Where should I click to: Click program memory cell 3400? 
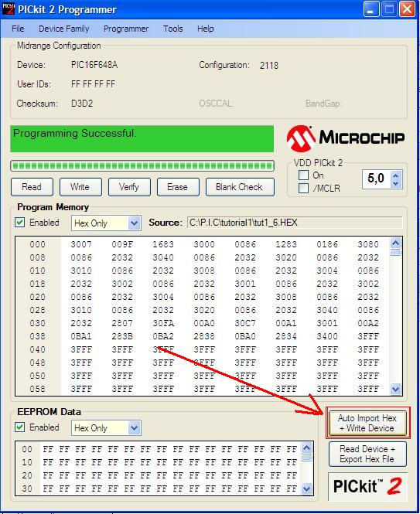(x=327, y=336)
